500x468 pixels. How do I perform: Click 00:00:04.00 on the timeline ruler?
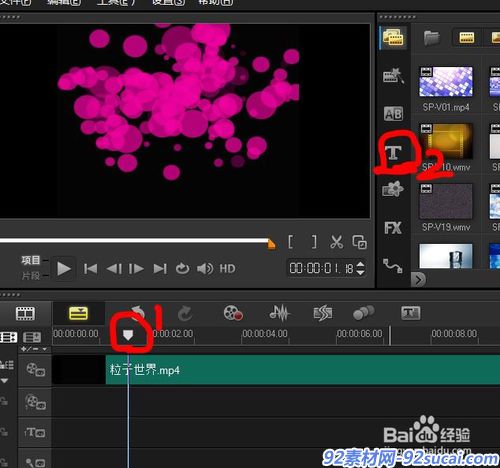click(x=265, y=333)
